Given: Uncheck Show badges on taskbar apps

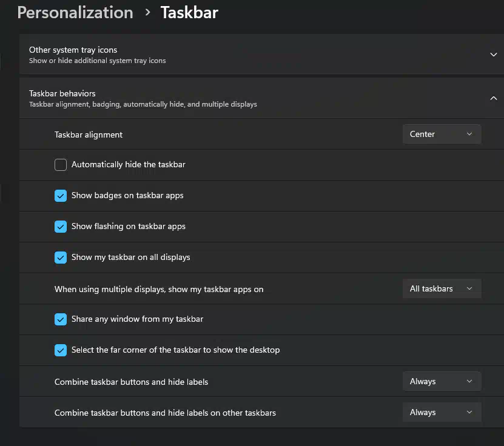Looking at the screenshot, I should coord(61,196).
